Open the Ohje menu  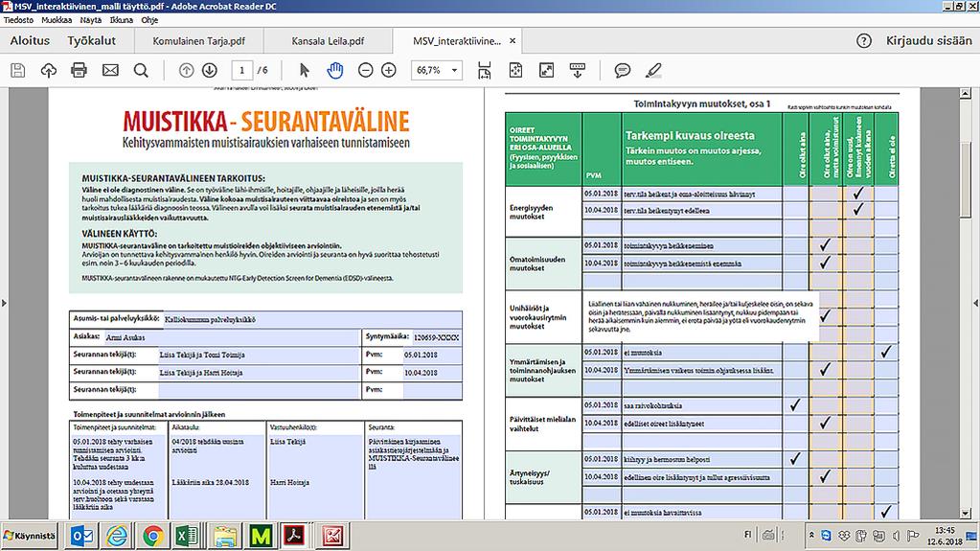point(149,20)
